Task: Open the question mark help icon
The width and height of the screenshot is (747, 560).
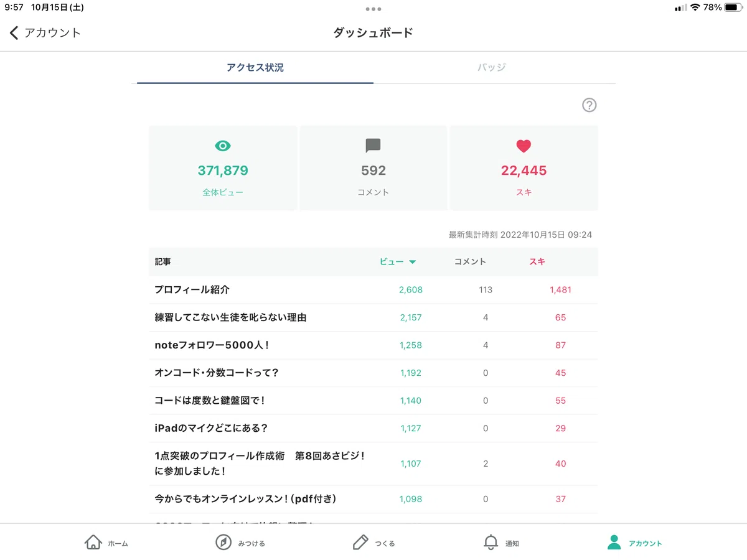Action: pyautogui.click(x=589, y=105)
